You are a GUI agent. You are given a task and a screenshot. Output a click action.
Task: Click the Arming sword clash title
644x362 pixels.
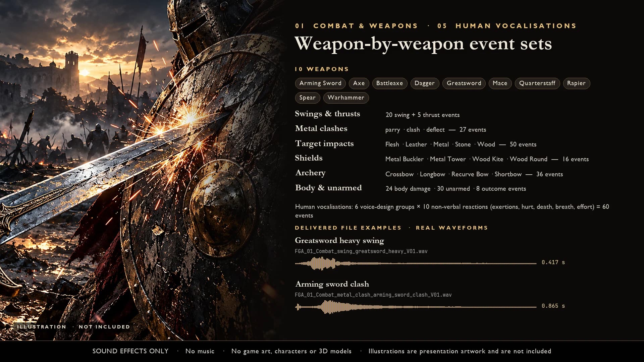[x=332, y=284]
